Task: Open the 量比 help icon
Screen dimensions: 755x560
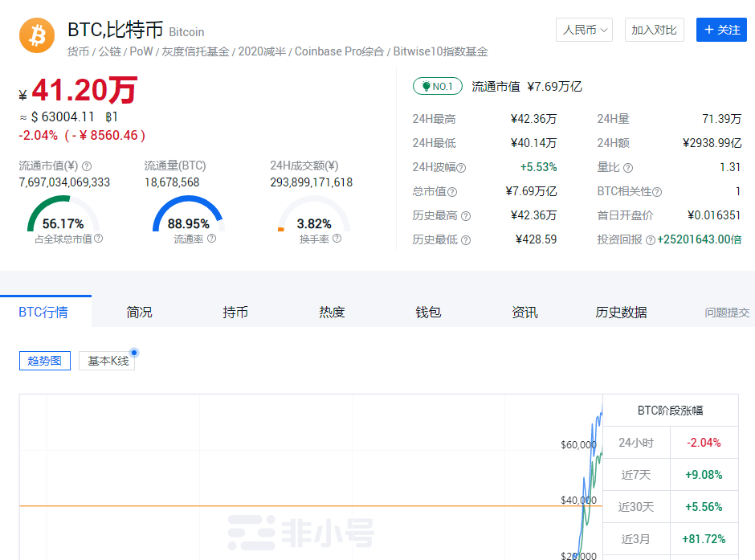Action: coord(628,167)
